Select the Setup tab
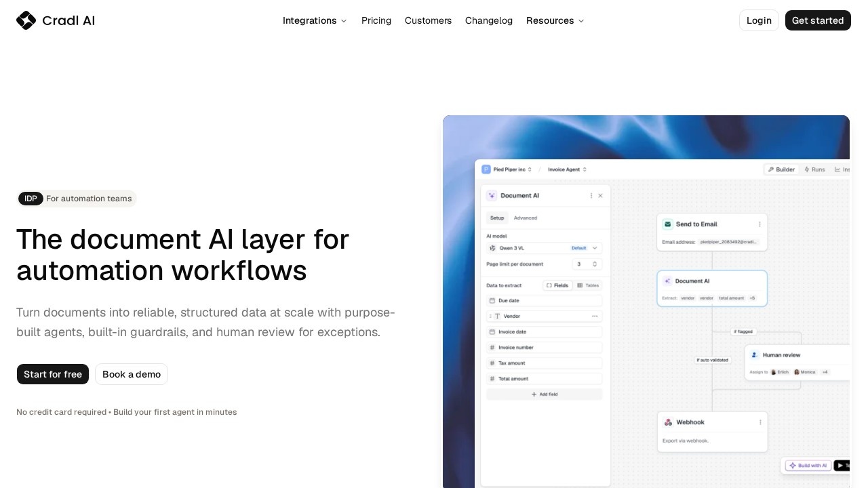868x488 pixels. click(x=497, y=218)
